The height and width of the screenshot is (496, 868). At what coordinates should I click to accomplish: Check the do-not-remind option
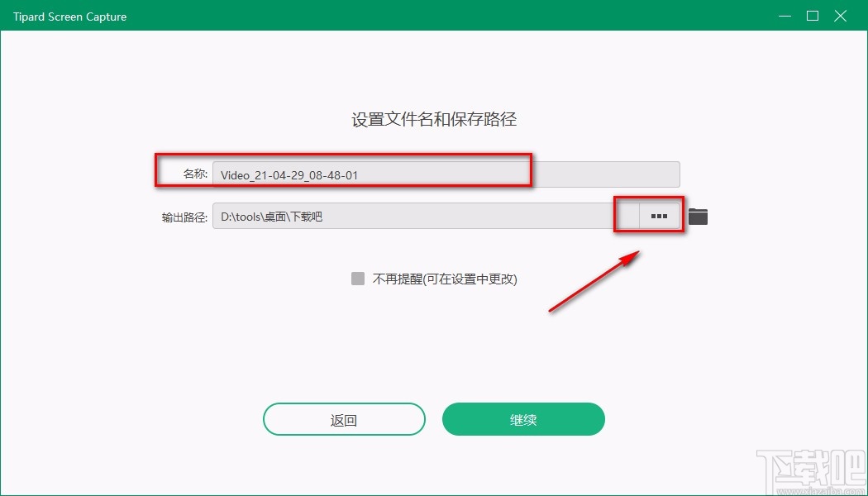[357, 279]
